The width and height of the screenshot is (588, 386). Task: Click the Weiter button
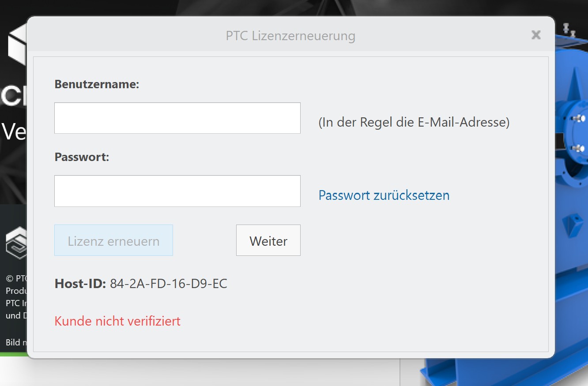point(268,240)
